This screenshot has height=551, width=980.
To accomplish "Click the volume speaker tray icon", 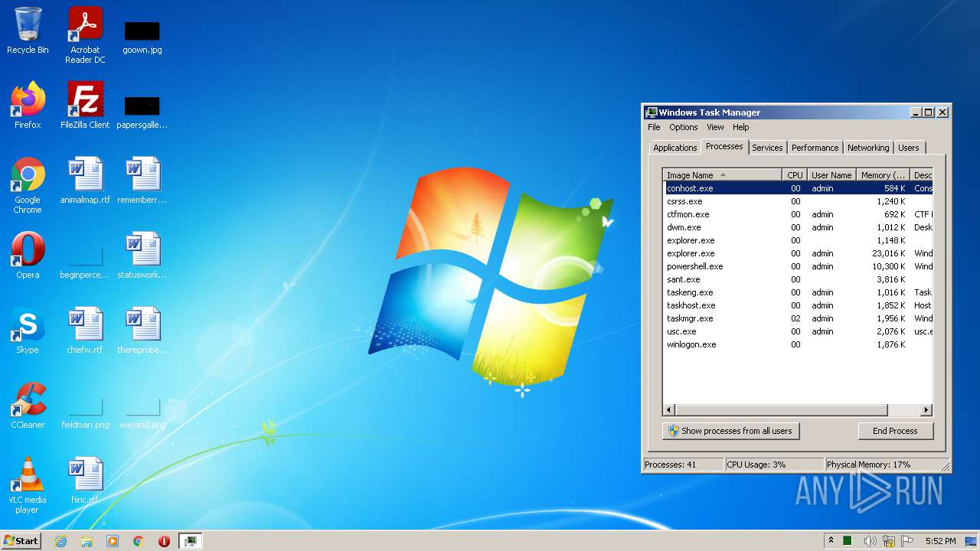I will [x=870, y=541].
